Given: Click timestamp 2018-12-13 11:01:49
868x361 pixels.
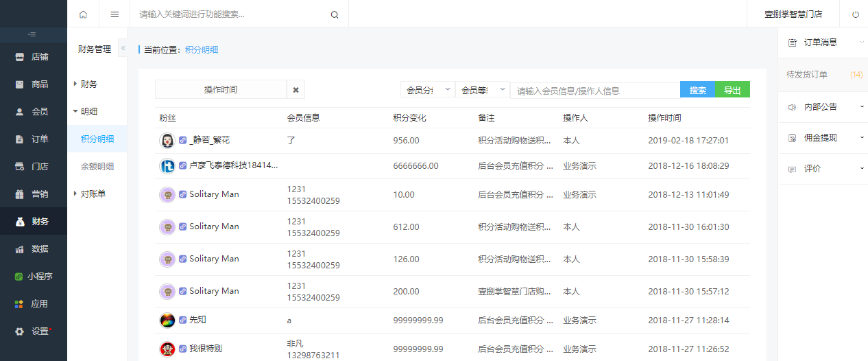Looking at the screenshot, I should (x=688, y=195).
